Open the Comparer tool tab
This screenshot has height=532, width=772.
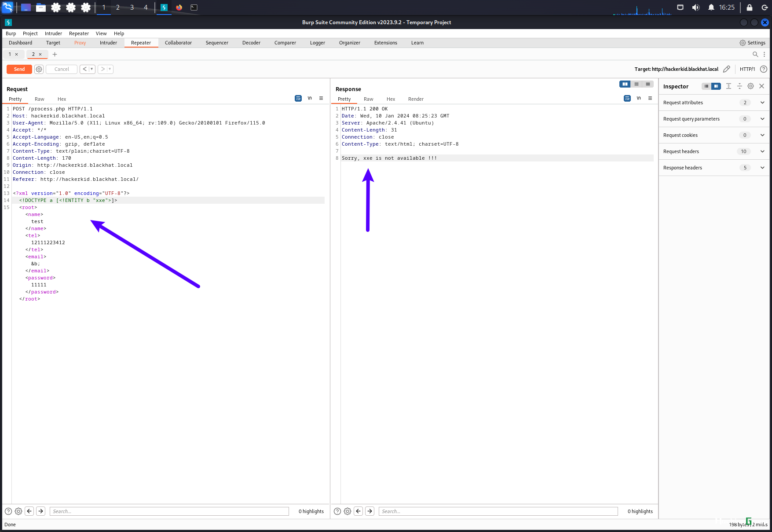(x=285, y=43)
